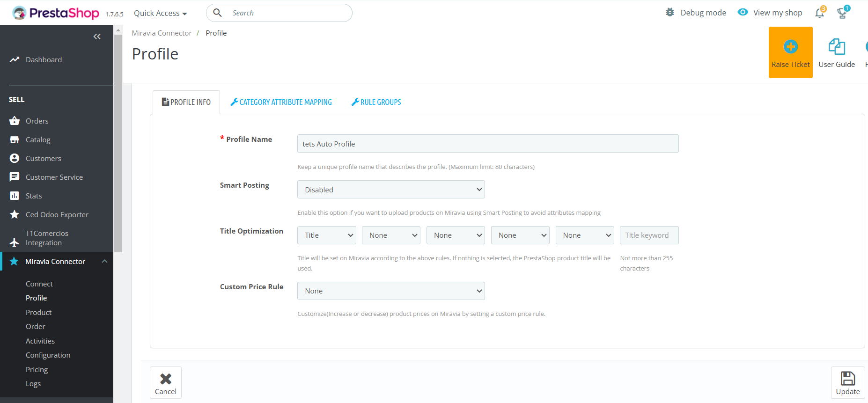Click the Dashboard trend icon

click(x=15, y=59)
